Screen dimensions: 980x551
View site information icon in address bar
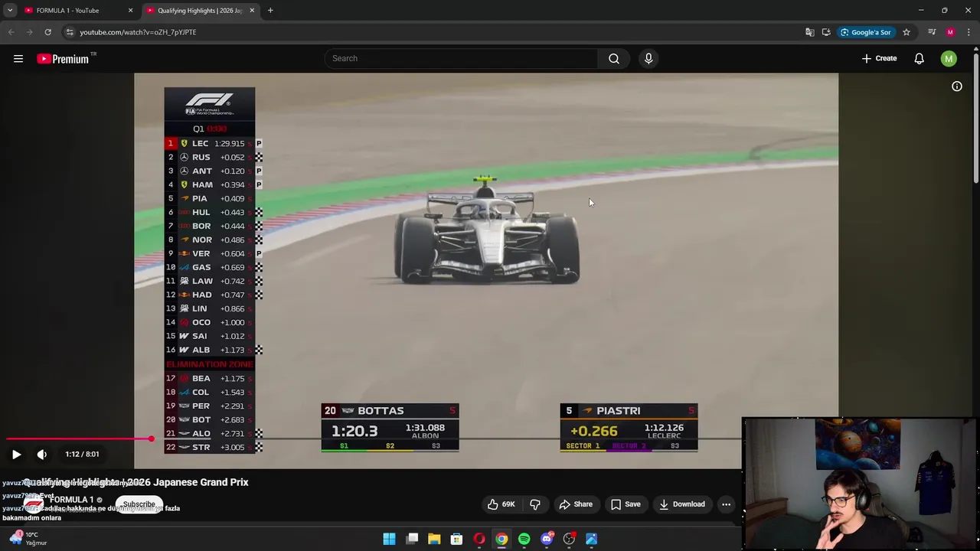[70, 32]
